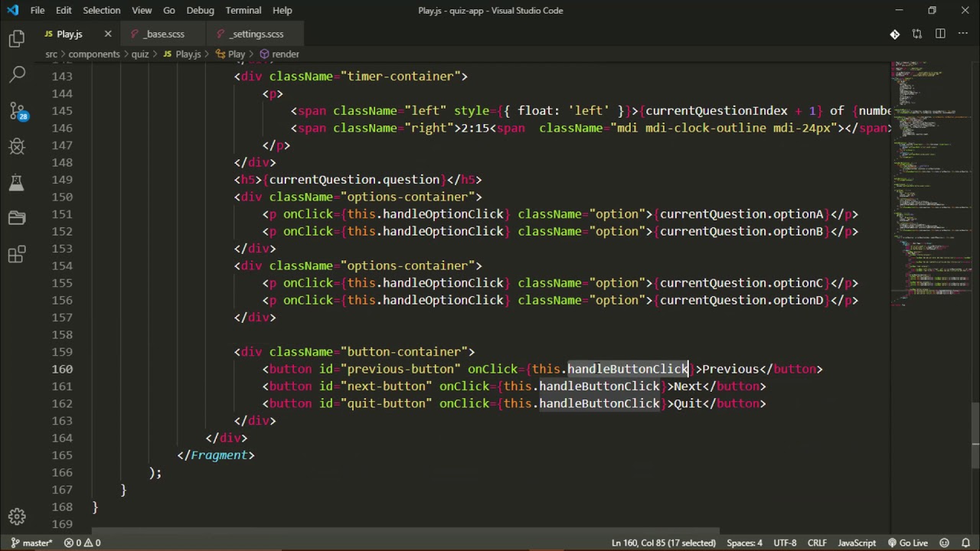The height and width of the screenshot is (551, 980).
Task: Expand the Play class breadcrumb
Action: pos(230,54)
